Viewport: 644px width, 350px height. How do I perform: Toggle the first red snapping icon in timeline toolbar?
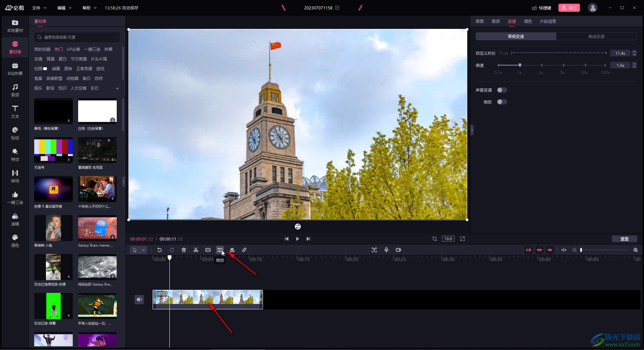529,250
